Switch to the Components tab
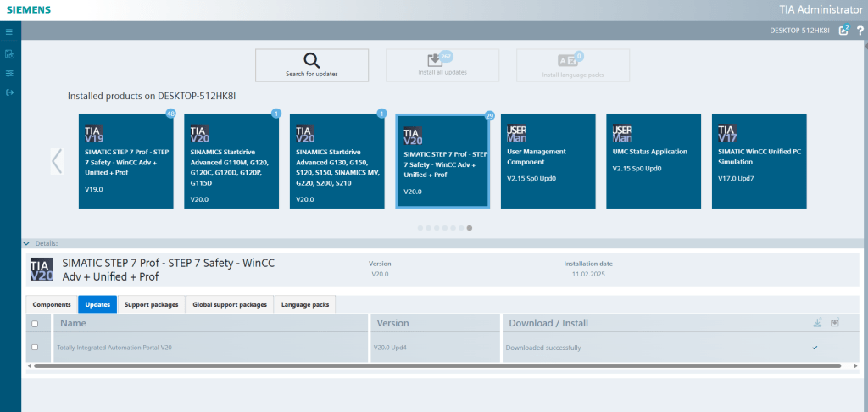The width and height of the screenshot is (868, 412). [x=52, y=304]
